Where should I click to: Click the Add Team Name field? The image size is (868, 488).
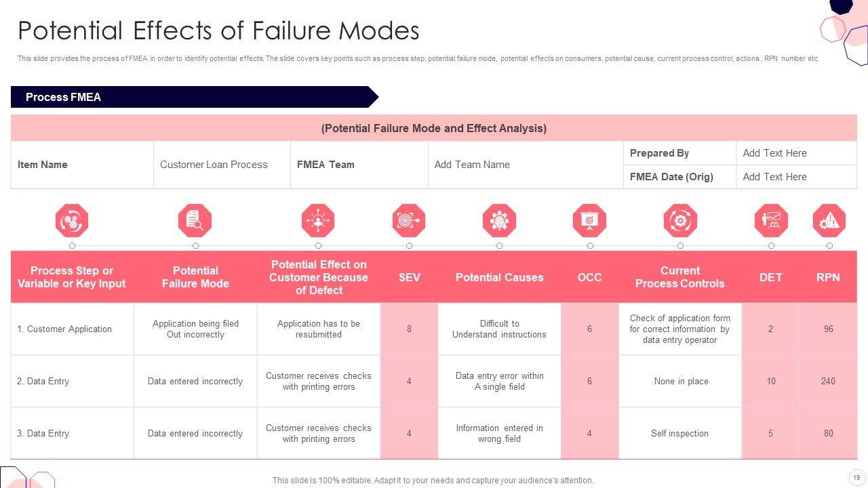tap(472, 165)
